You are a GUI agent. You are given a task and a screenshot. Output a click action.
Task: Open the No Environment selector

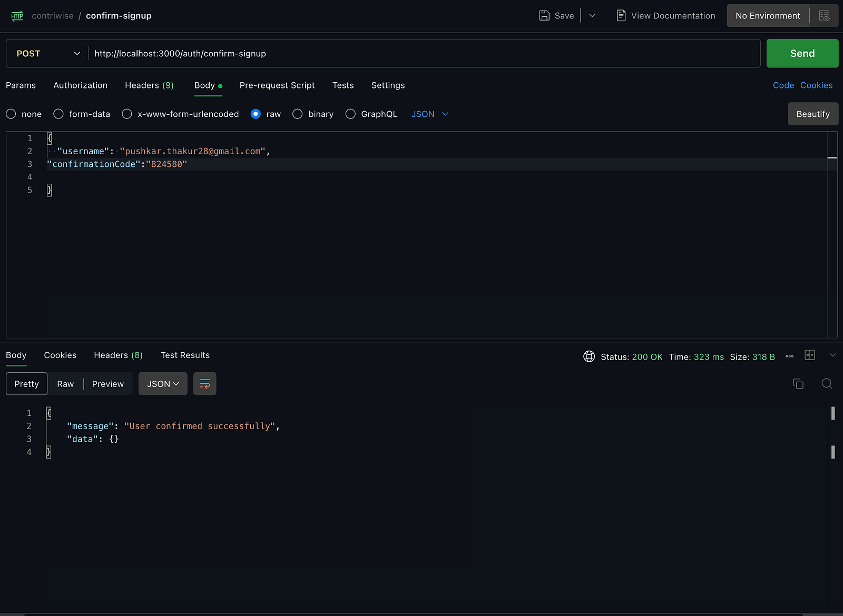(768, 16)
